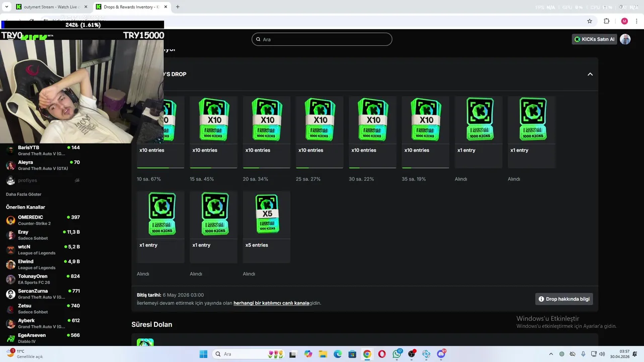Viewport: 644px width, 362px height.
Task: Click the 10 sa. 67% progress text
Action: coord(149,179)
